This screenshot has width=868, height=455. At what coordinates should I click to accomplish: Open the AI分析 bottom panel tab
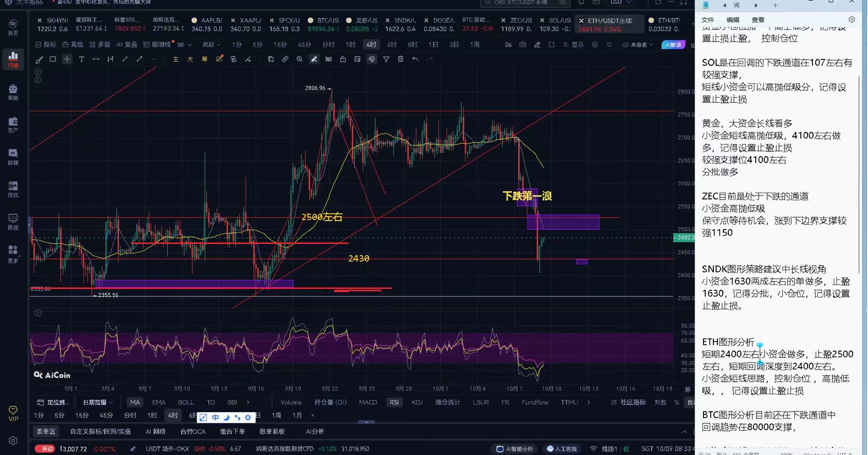(315, 431)
